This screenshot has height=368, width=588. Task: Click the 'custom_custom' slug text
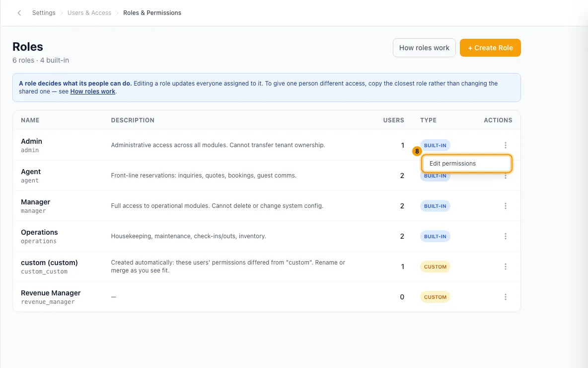pos(44,272)
